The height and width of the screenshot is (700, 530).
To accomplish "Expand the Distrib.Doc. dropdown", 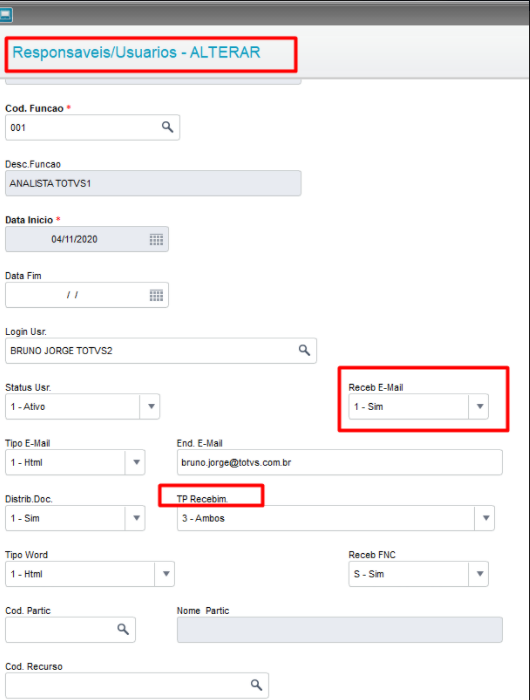I will point(137,518).
